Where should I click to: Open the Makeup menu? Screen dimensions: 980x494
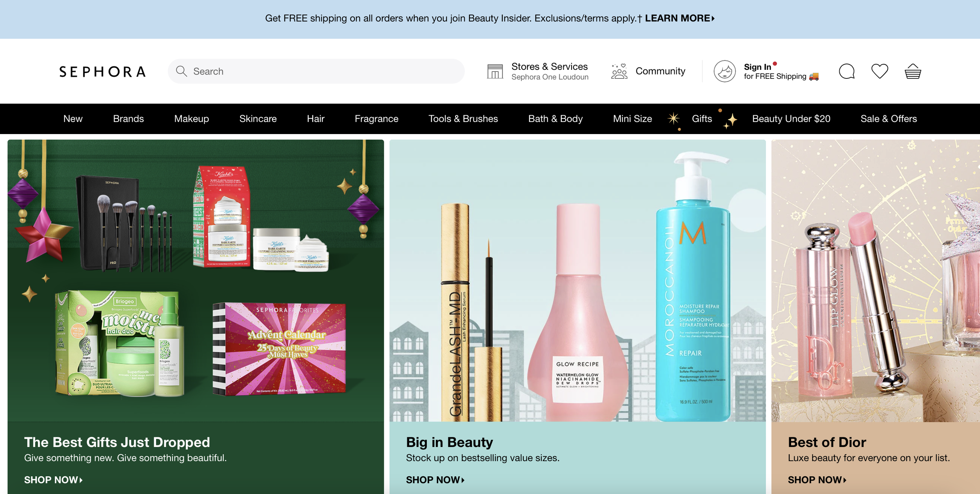pyautogui.click(x=191, y=119)
